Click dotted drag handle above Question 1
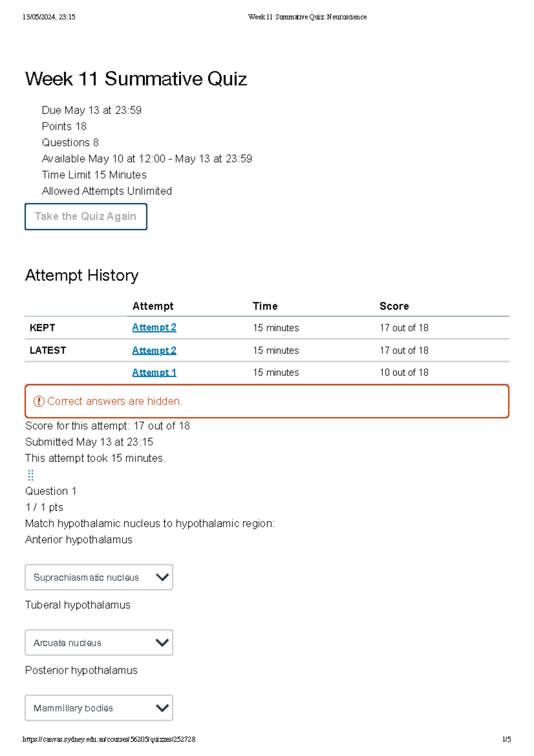The width and height of the screenshot is (534, 756). pos(31,476)
